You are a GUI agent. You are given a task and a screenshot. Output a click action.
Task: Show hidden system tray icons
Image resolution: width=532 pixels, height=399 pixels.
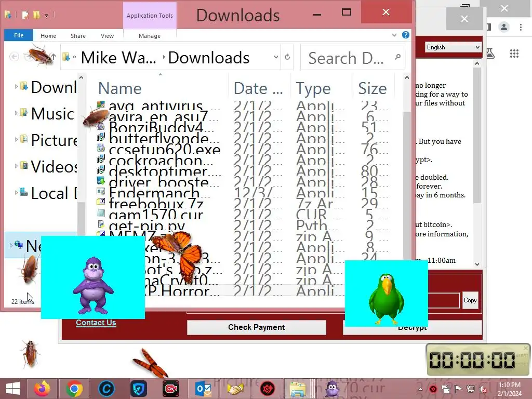[x=420, y=389]
